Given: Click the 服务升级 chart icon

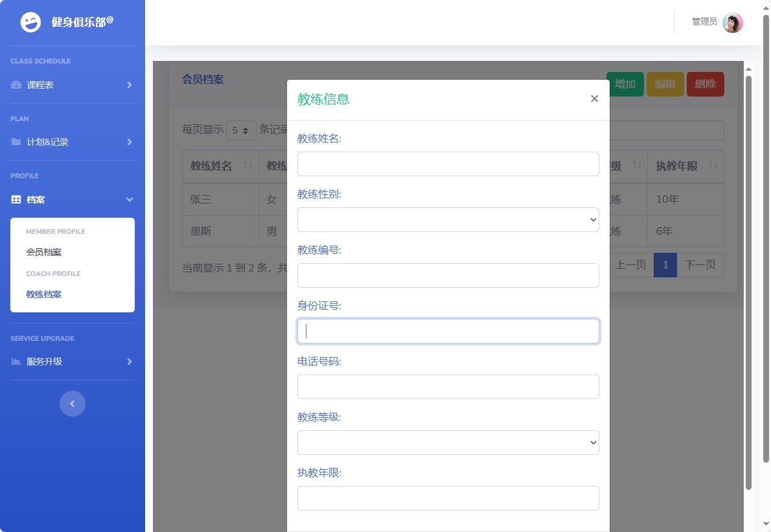Looking at the screenshot, I should click(x=16, y=362).
